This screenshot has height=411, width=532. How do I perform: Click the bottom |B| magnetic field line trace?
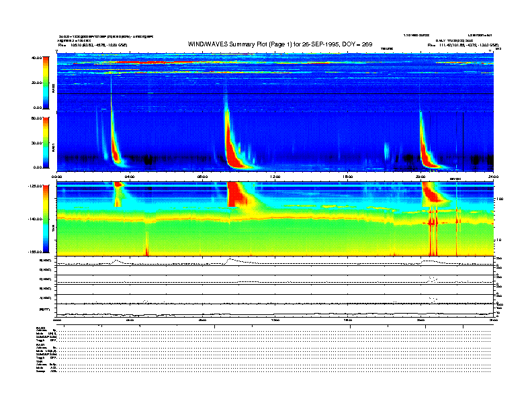[x=275, y=314]
